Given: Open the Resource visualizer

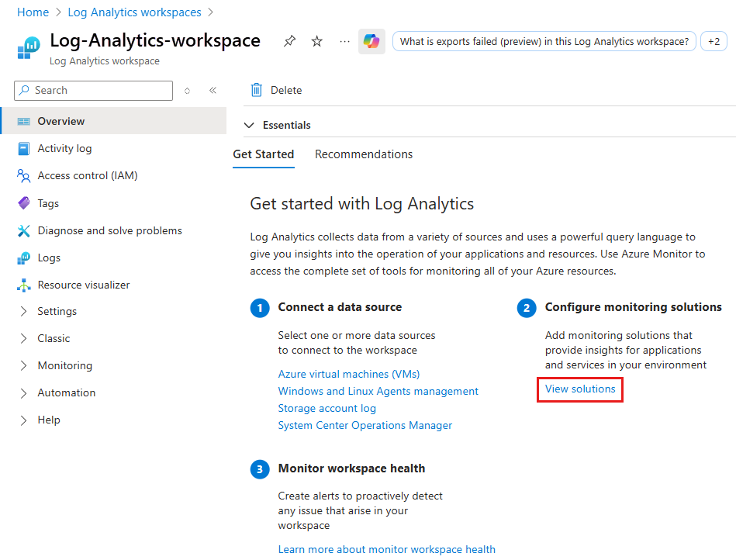Looking at the screenshot, I should (85, 285).
